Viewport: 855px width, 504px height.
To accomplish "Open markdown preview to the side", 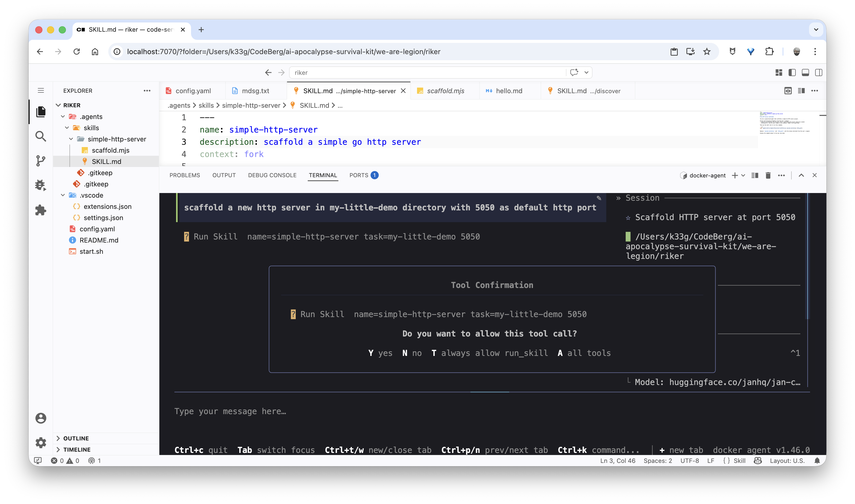I will pos(788,91).
